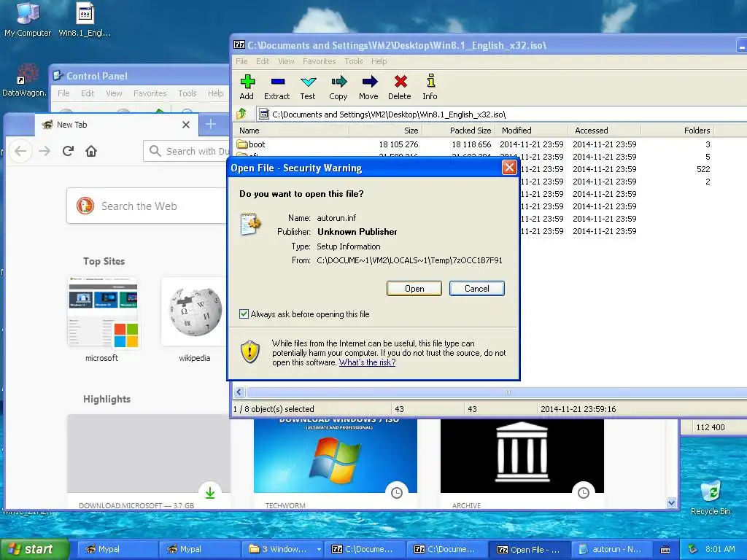Sort 7-Zip list by Modified column

pyautogui.click(x=531, y=131)
